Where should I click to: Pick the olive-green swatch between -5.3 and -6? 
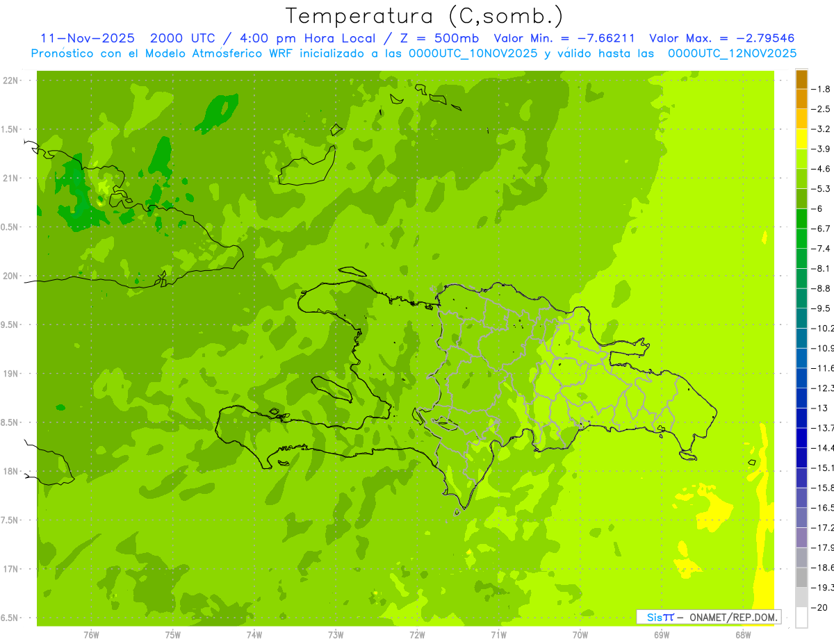point(801,199)
